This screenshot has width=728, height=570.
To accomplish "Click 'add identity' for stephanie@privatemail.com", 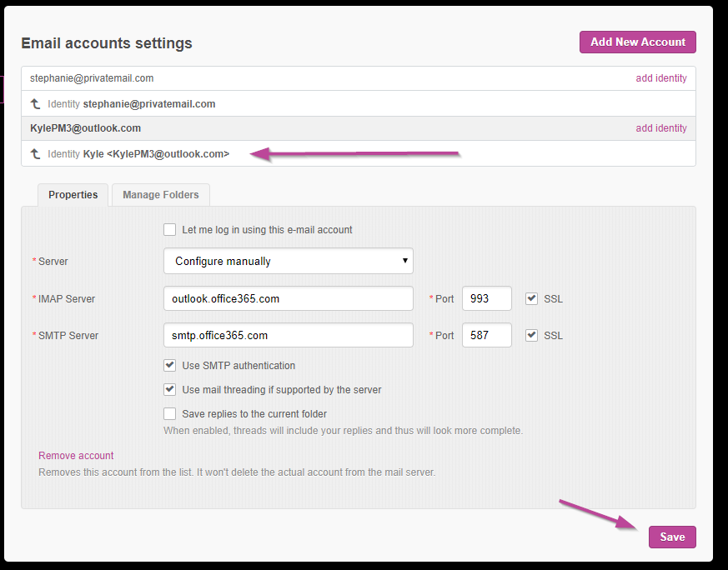I will (x=660, y=78).
